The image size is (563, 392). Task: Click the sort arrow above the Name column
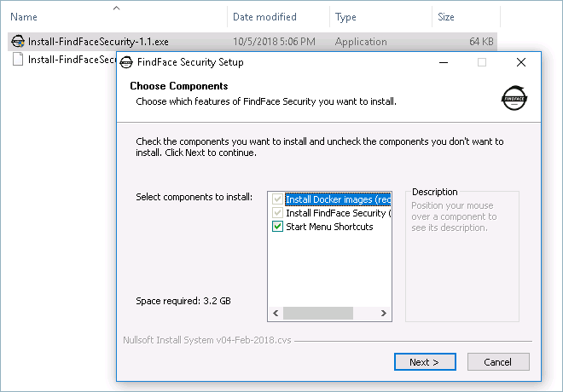(116, 8)
